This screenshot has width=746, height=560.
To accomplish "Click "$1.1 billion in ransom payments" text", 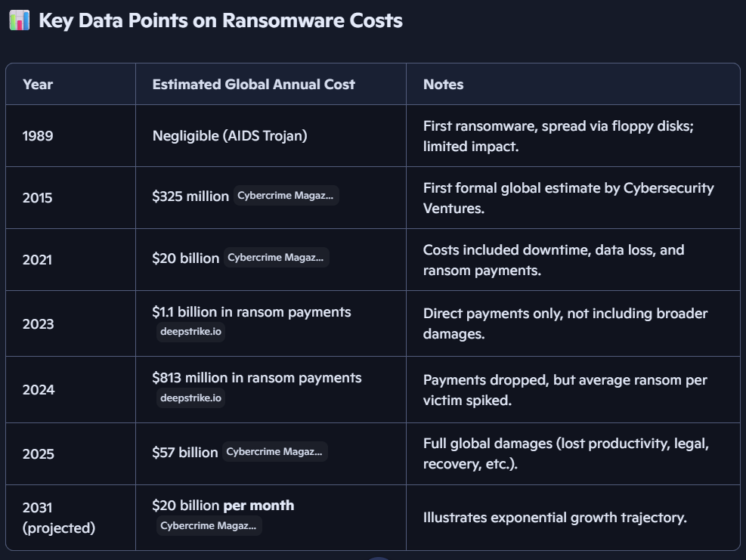I will pyautogui.click(x=252, y=312).
